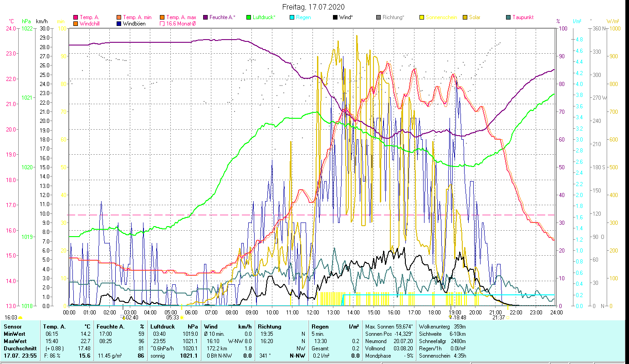Click the gray Richtung* legend swatch
This screenshot has height=364, width=629.
pyautogui.click(x=378, y=18)
